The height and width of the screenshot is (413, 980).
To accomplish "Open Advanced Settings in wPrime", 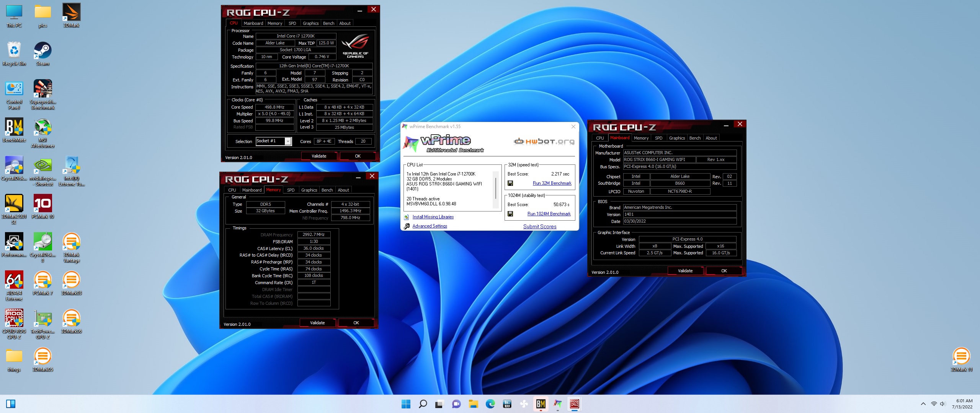I will (x=430, y=226).
